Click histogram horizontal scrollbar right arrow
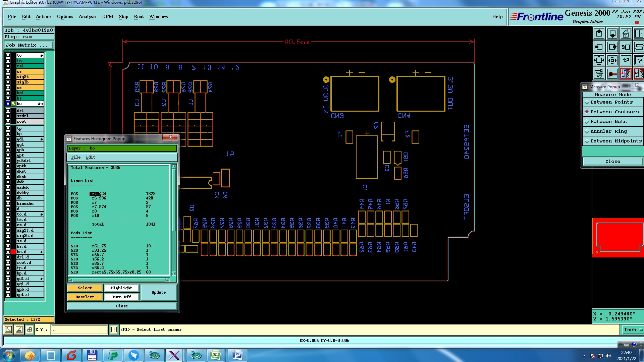Screen dimensions: 644x362 (x=167, y=280)
